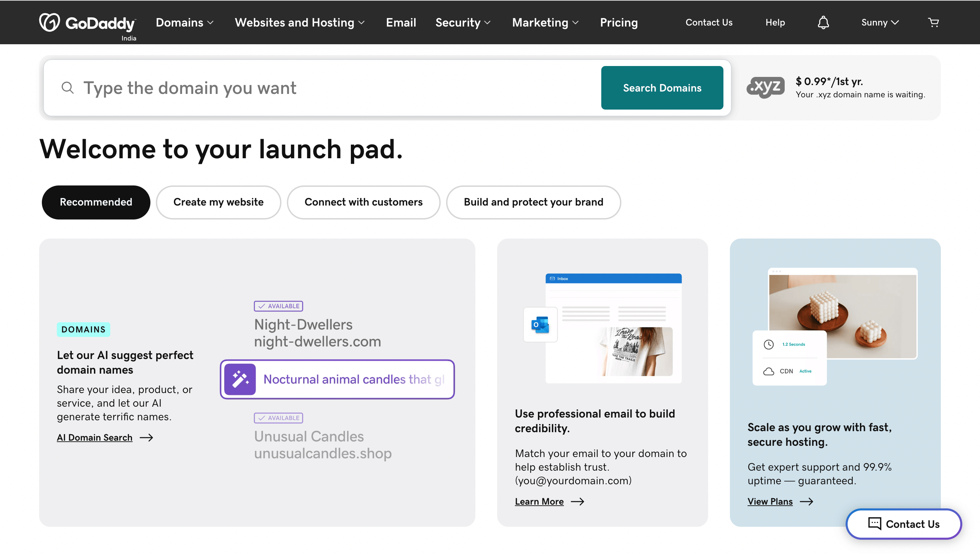Open the Sunny account dropdown
This screenshot has height=554, width=980.
[880, 22]
